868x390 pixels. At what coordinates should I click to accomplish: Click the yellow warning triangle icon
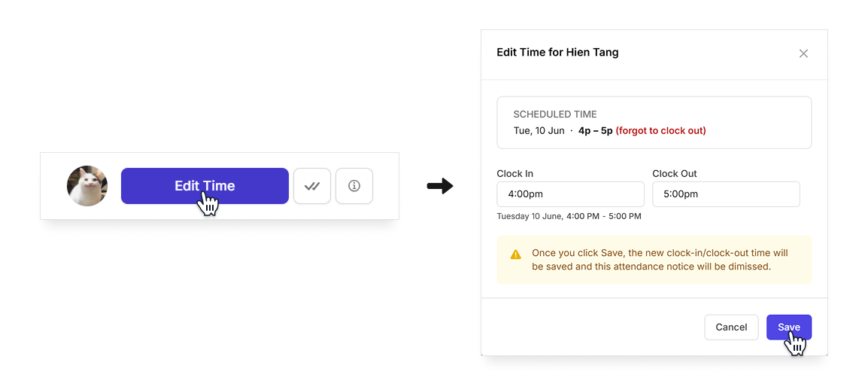pyautogui.click(x=516, y=254)
